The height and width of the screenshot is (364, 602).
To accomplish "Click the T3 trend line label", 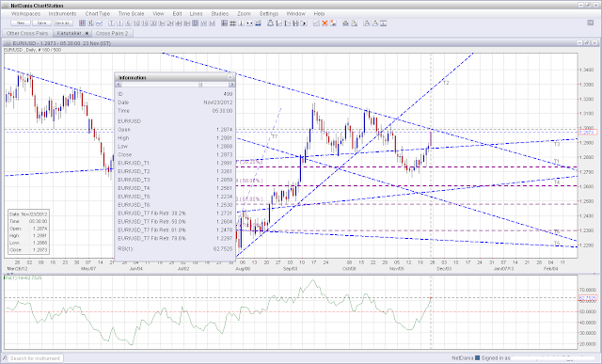I will tap(557, 144).
